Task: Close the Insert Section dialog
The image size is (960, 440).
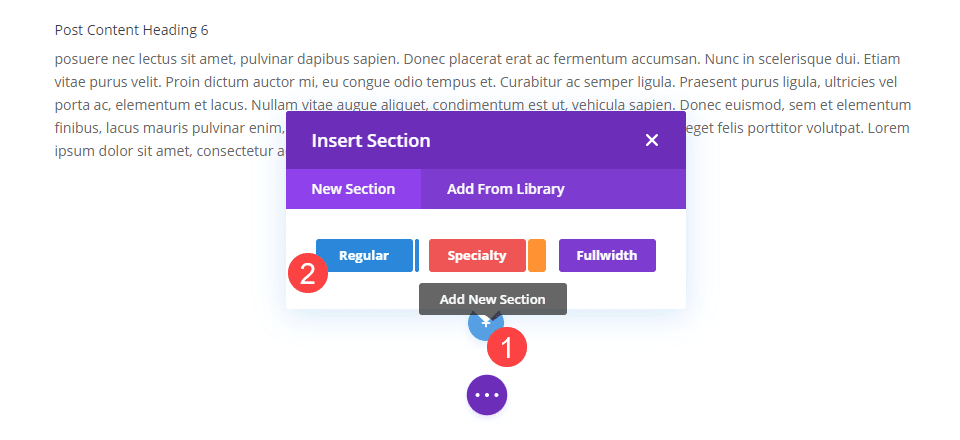Action: pyautogui.click(x=652, y=140)
